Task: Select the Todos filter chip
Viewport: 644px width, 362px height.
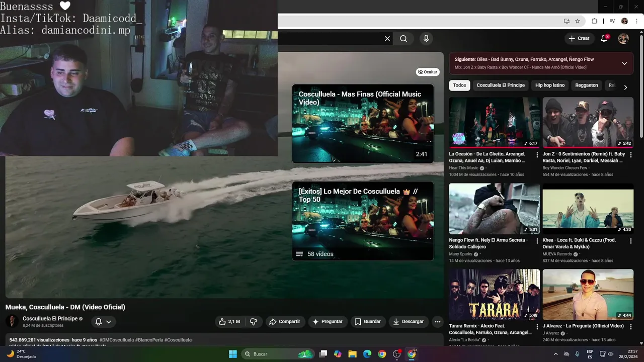Action: click(459, 85)
